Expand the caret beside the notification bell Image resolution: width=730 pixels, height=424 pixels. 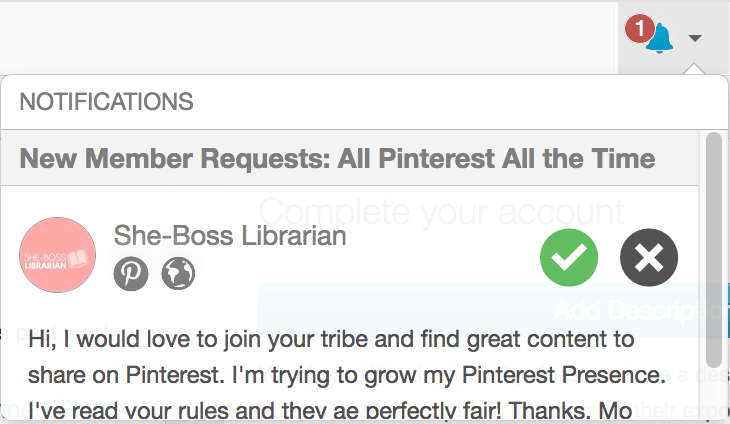(x=695, y=38)
